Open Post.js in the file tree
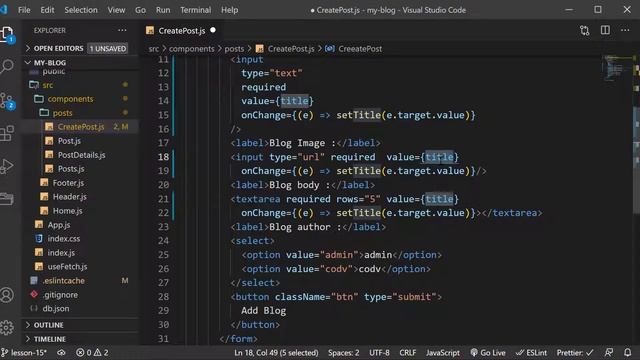The image size is (640, 360). click(x=69, y=141)
